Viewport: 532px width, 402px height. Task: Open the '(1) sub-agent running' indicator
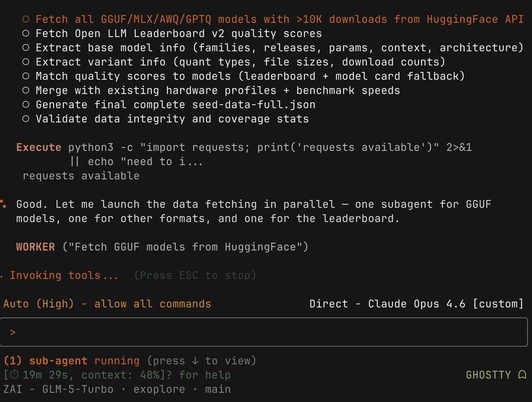pyautogui.click(x=71, y=361)
